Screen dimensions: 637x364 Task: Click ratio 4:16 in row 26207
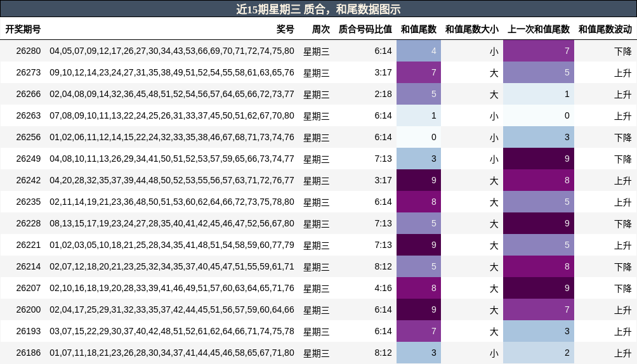[x=383, y=288]
